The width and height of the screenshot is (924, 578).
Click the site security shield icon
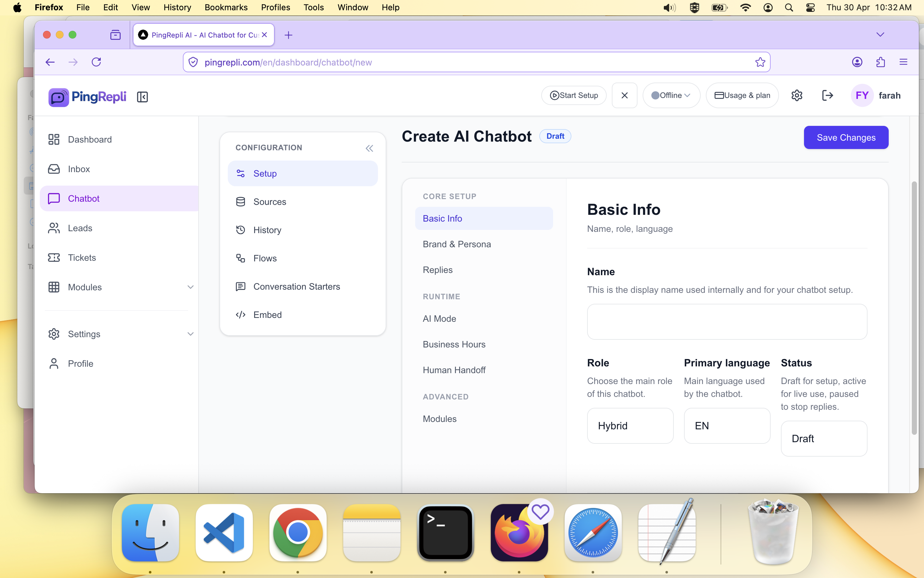(193, 62)
